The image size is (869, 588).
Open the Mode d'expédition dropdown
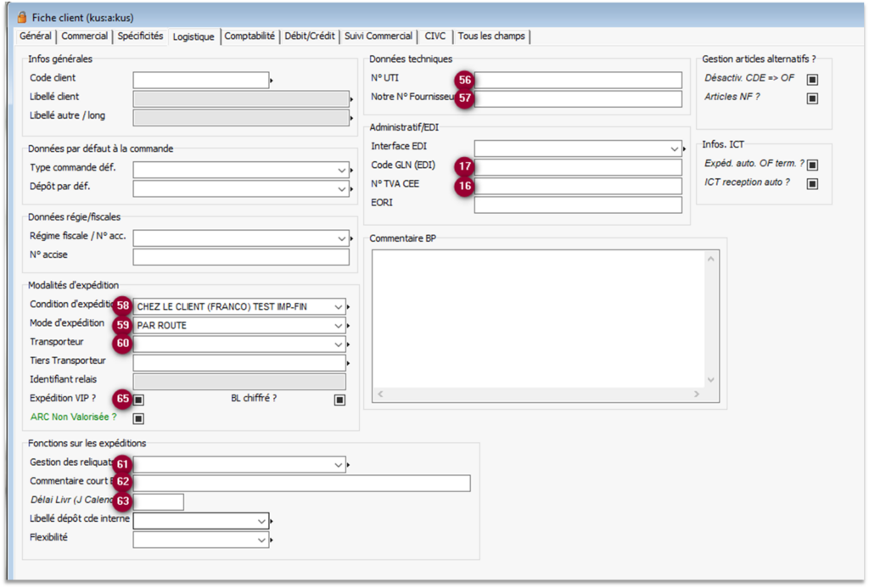339,325
